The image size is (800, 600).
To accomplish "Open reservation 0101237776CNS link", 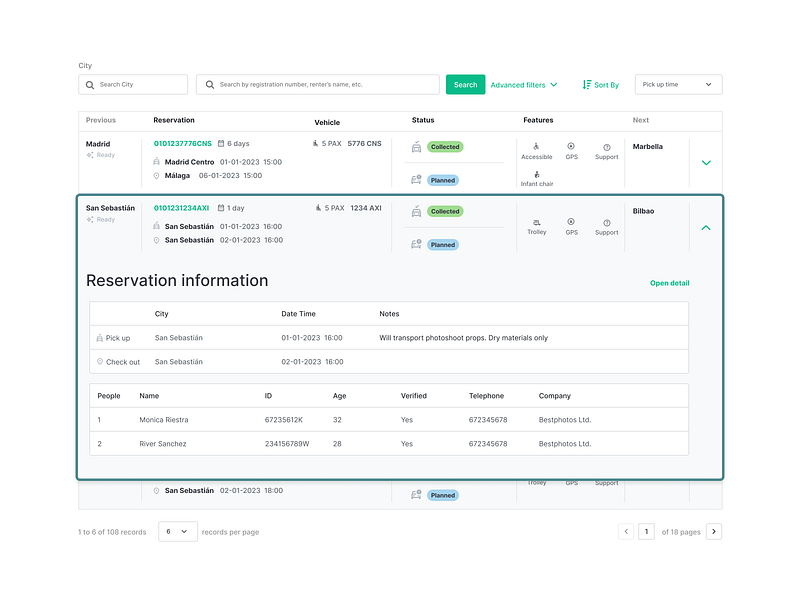I will (x=182, y=144).
